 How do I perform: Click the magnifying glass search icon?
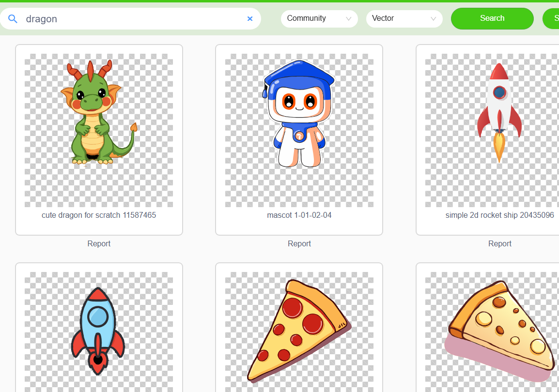point(13,19)
